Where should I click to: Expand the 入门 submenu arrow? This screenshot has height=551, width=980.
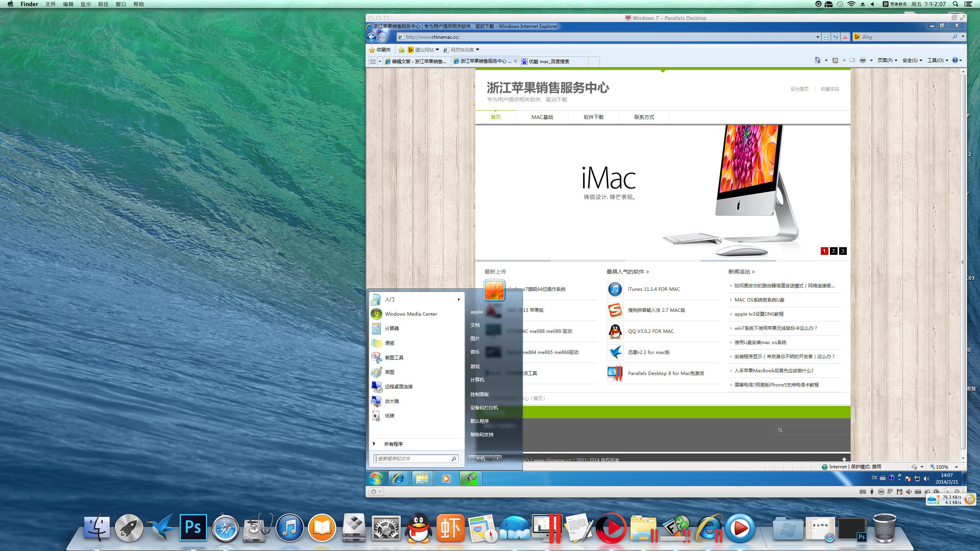click(x=459, y=299)
